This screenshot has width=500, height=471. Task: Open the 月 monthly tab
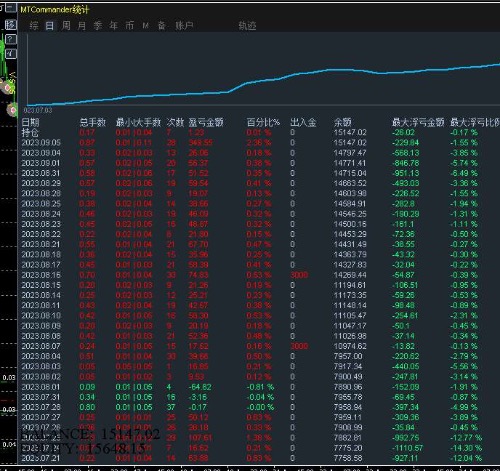point(82,26)
